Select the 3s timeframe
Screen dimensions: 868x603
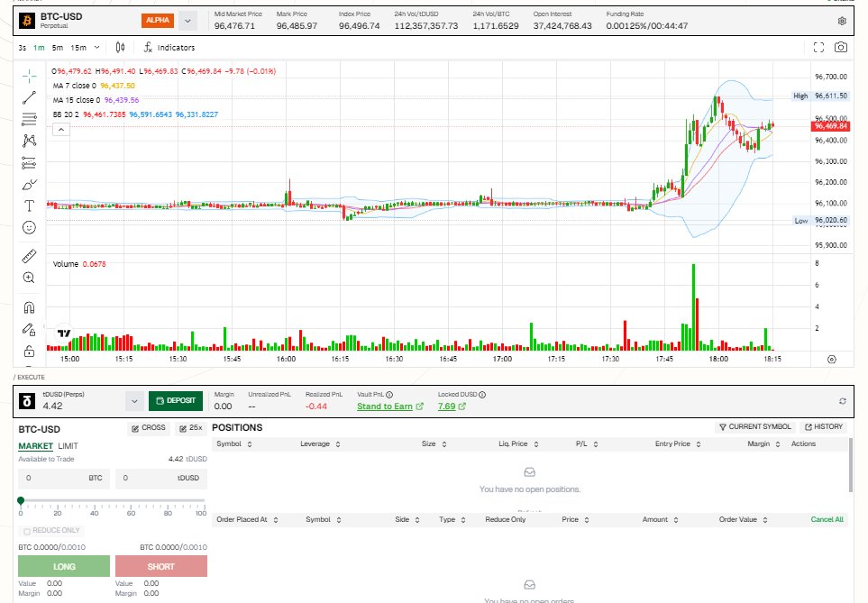click(23, 48)
